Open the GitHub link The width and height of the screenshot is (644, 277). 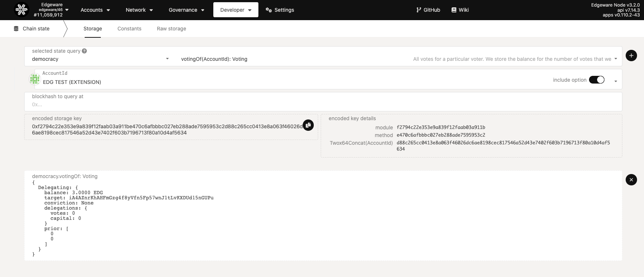point(428,10)
